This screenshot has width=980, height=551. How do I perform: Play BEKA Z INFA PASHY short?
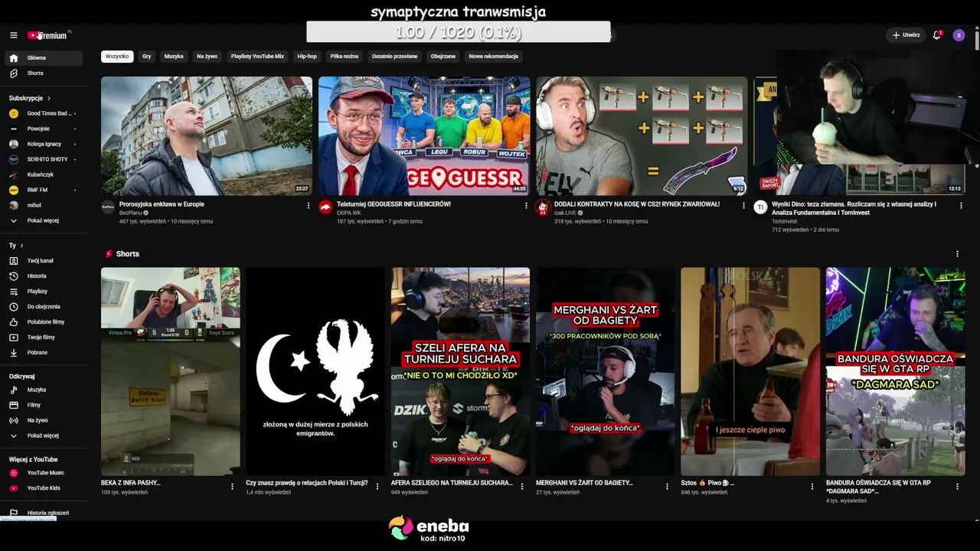170,372
